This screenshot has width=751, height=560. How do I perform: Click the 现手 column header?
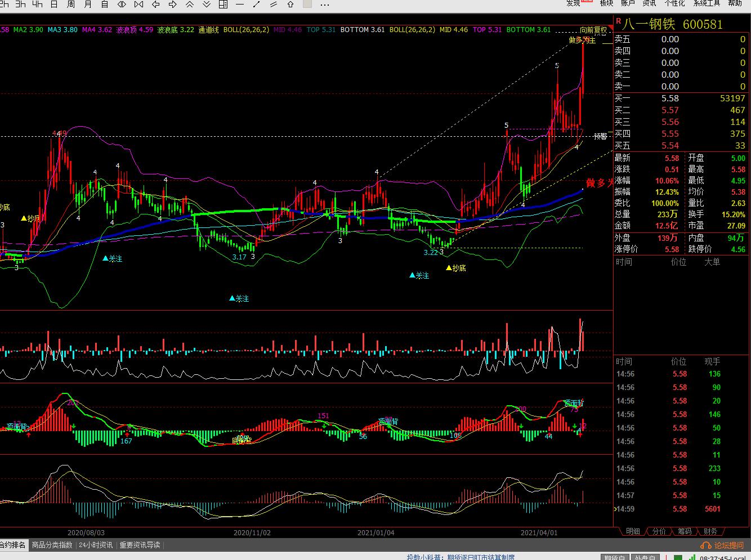(712, 361)
